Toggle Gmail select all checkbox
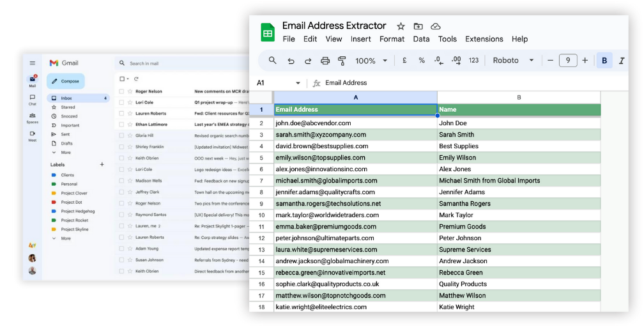The height and width of the screenshot is (327, 644). (x=121, y=79)
